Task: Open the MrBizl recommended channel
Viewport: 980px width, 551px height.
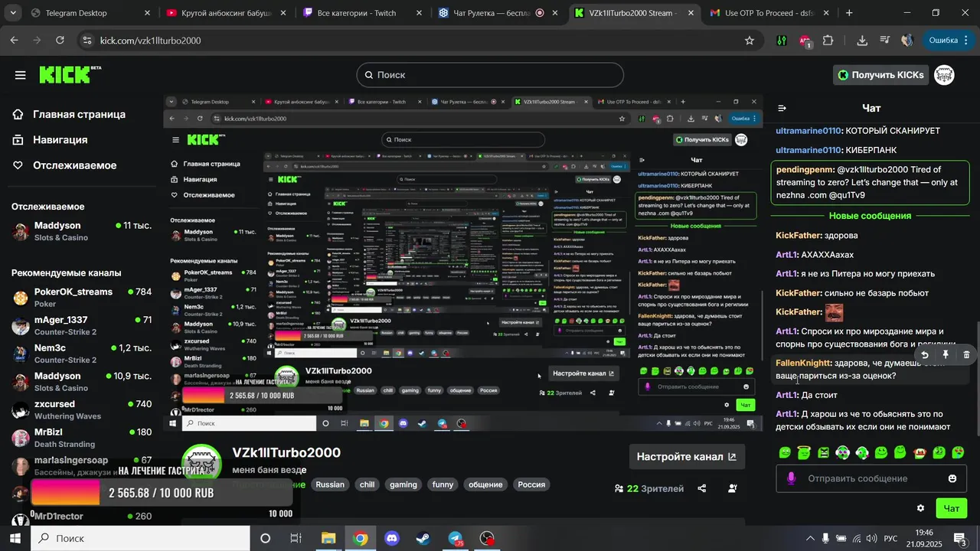Action: click(x=81, y=438)
